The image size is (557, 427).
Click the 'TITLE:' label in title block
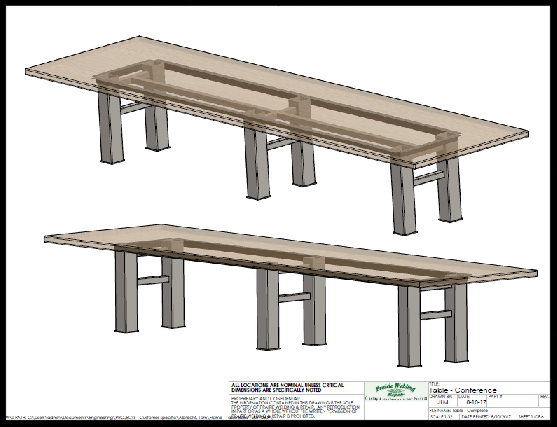coord(434,384)
